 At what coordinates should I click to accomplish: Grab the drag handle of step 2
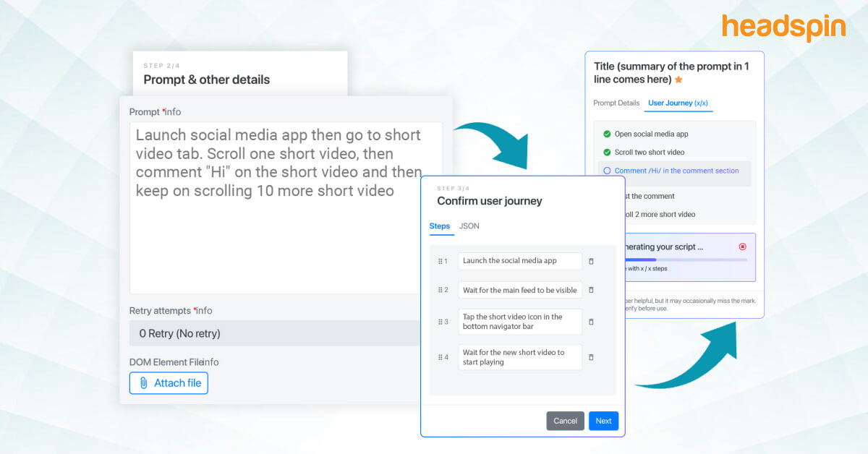click(x=440, y=290)
